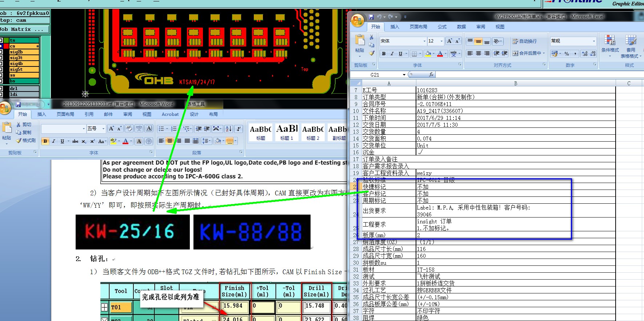
Task: Select Excel cell containing 1016283
Action: pyautogui.click(x=516, y=90)
